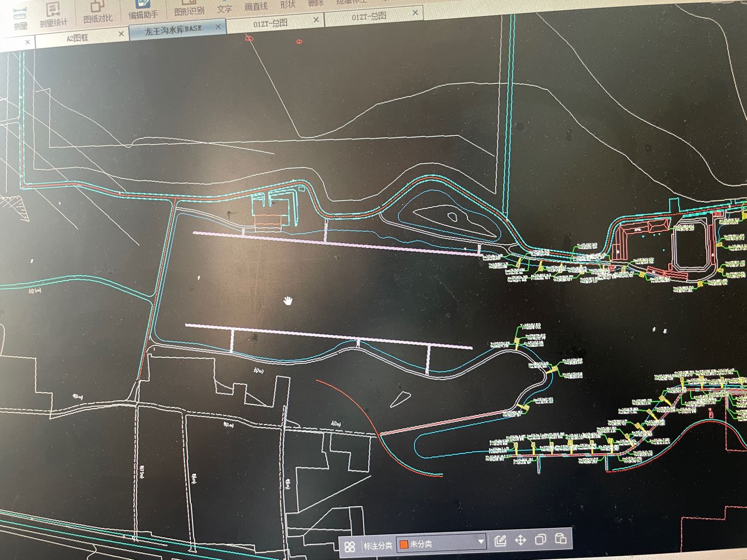
Task: Choose the 画直线 draw line tool
Action: 256,6
